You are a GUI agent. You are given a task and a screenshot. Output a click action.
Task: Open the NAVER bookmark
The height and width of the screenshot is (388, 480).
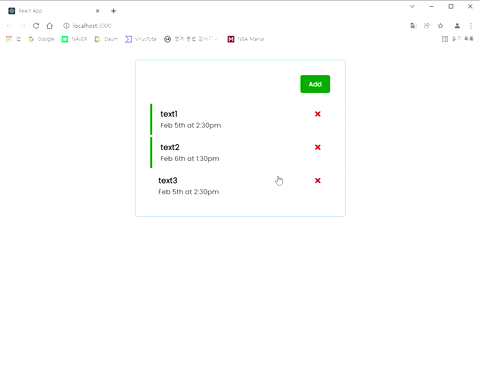74,39
